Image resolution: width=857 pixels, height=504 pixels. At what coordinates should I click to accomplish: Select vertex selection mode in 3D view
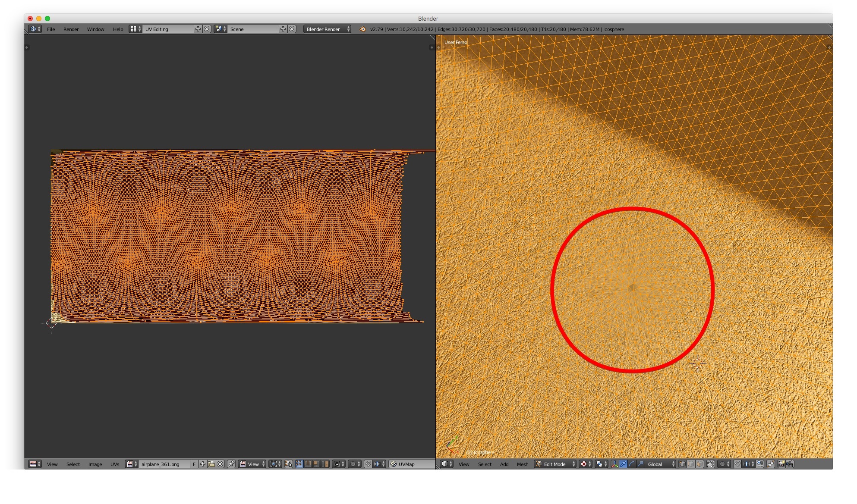(682, 464)
